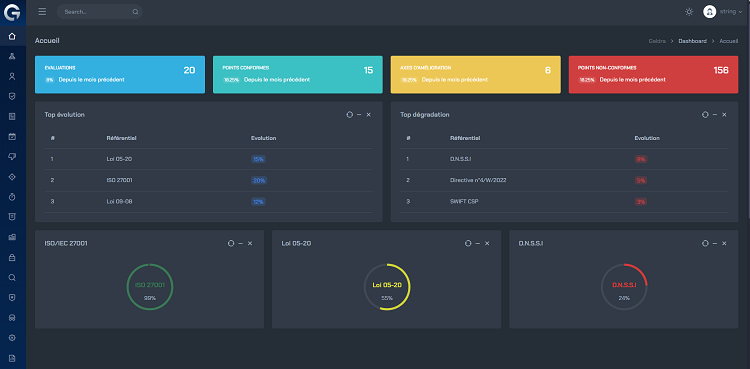Open the book sidebar icon
This screenshot has width=750, height=369.
point(12,116)
